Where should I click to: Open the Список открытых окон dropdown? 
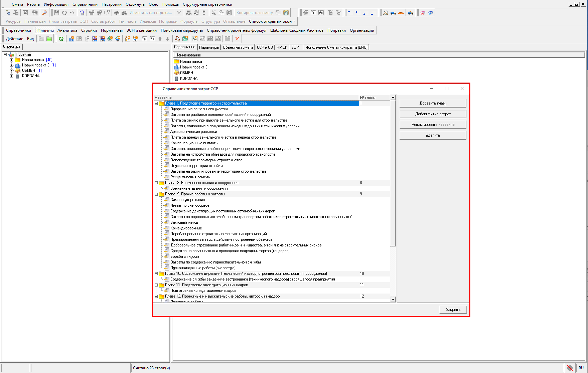[x=272, y=21]
